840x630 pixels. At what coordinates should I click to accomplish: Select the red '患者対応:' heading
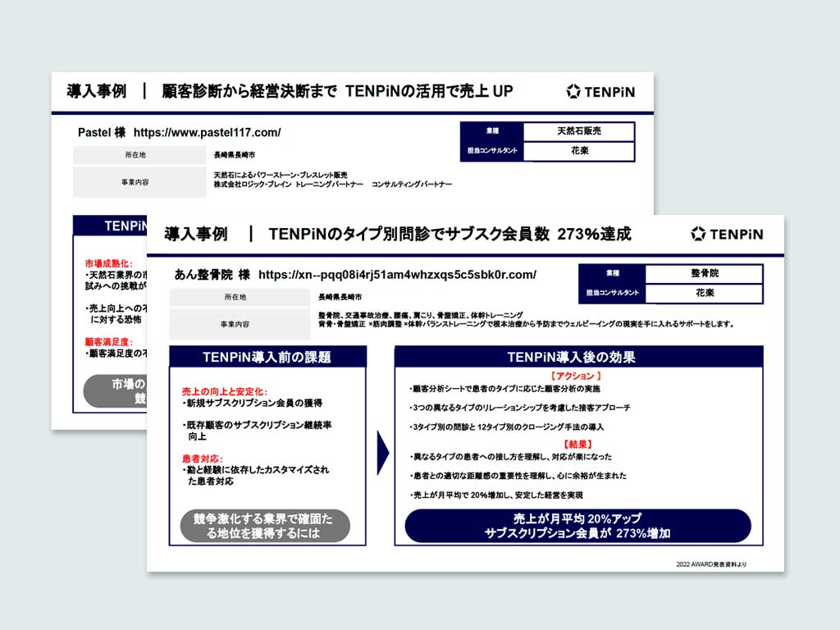coord(203,459)
